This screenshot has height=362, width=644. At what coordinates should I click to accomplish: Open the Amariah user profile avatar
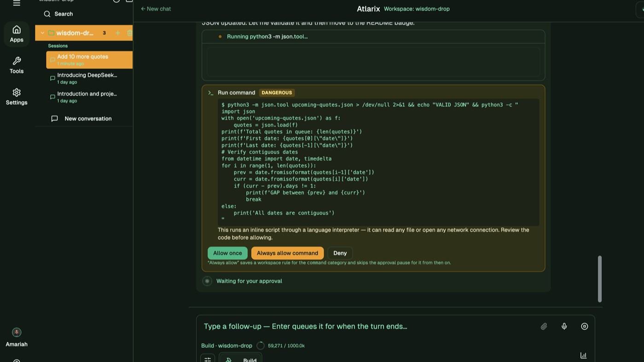coord(17,332)
